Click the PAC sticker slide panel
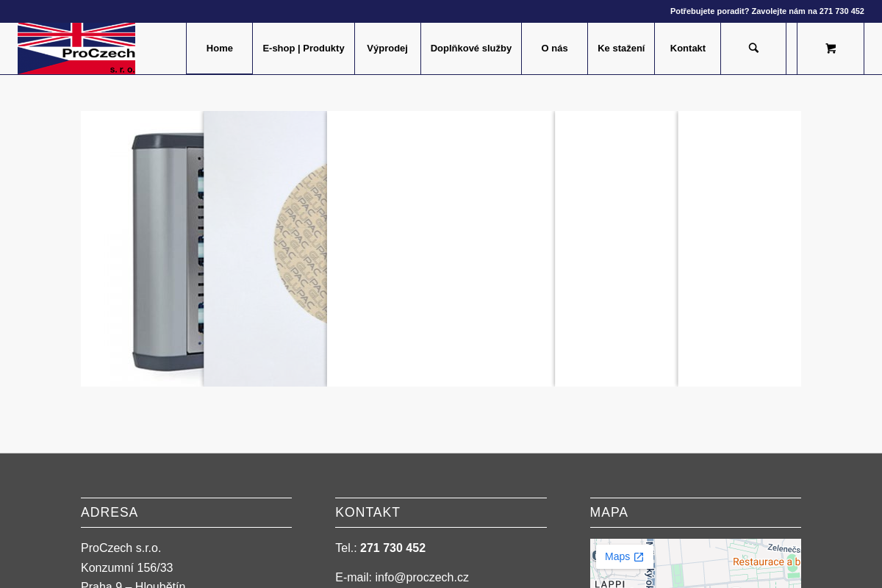This screenshot has width=882, height=588. point(265,248)
